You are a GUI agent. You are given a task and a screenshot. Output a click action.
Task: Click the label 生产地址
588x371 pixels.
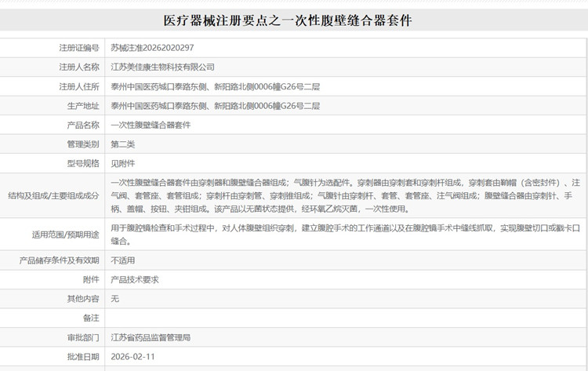pyautogui.click(x=83, y=106)
